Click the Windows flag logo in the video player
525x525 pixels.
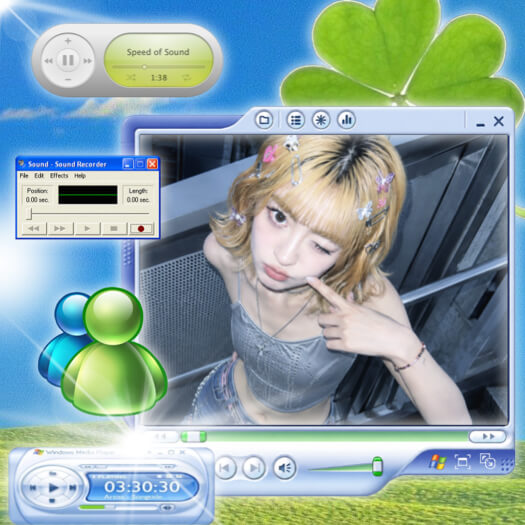click(x=438, y=462)
